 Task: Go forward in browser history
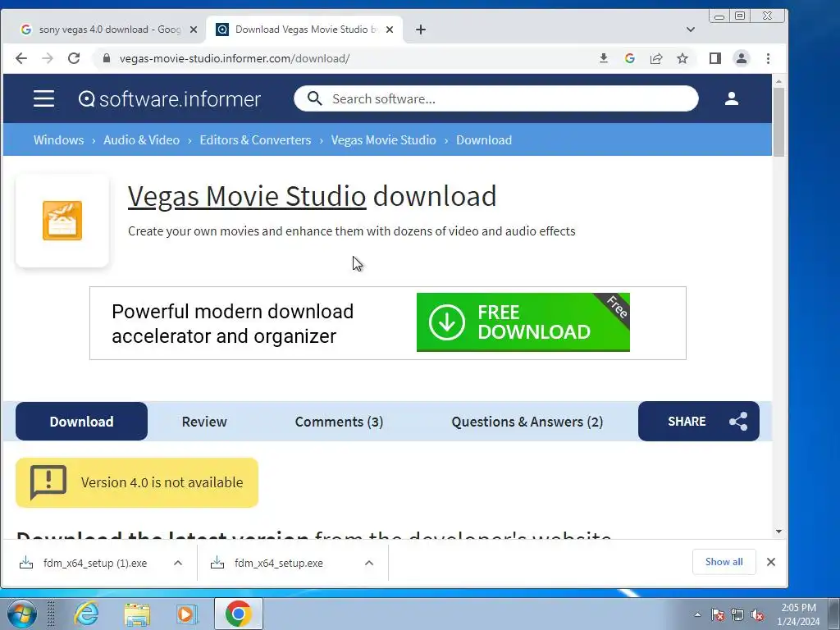point(48,58)
